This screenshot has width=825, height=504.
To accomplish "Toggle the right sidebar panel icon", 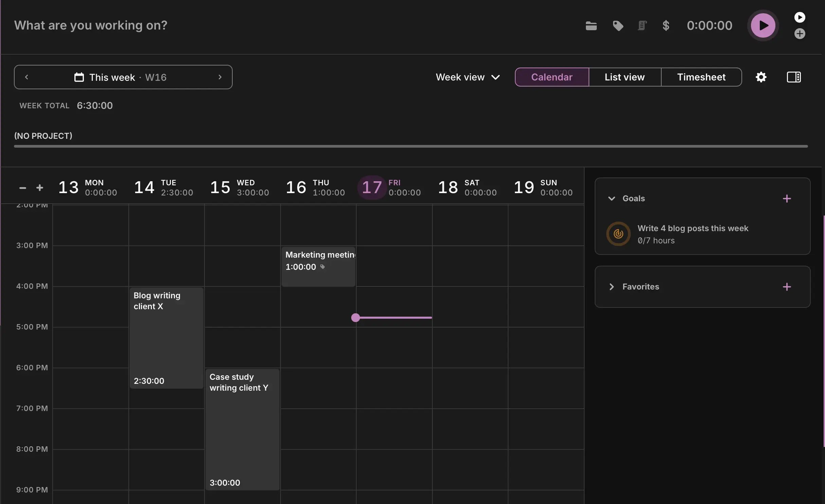I will click(x=793, y=77).
